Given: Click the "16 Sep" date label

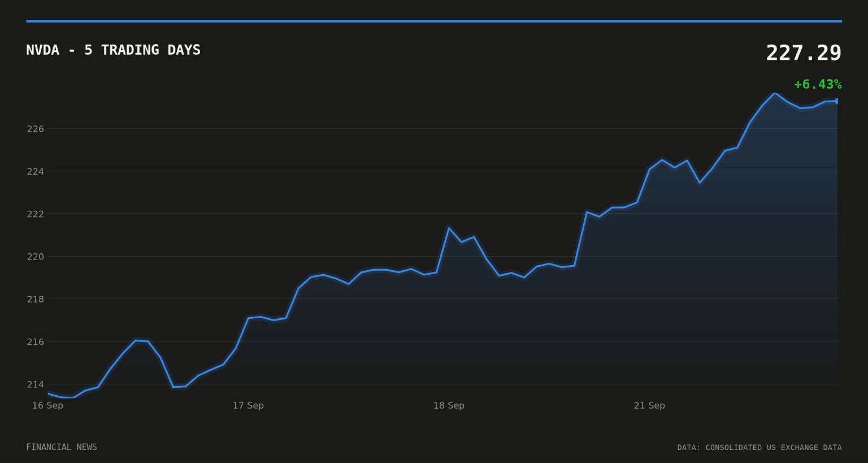Looking at the screenshot, I should (47, 405).
